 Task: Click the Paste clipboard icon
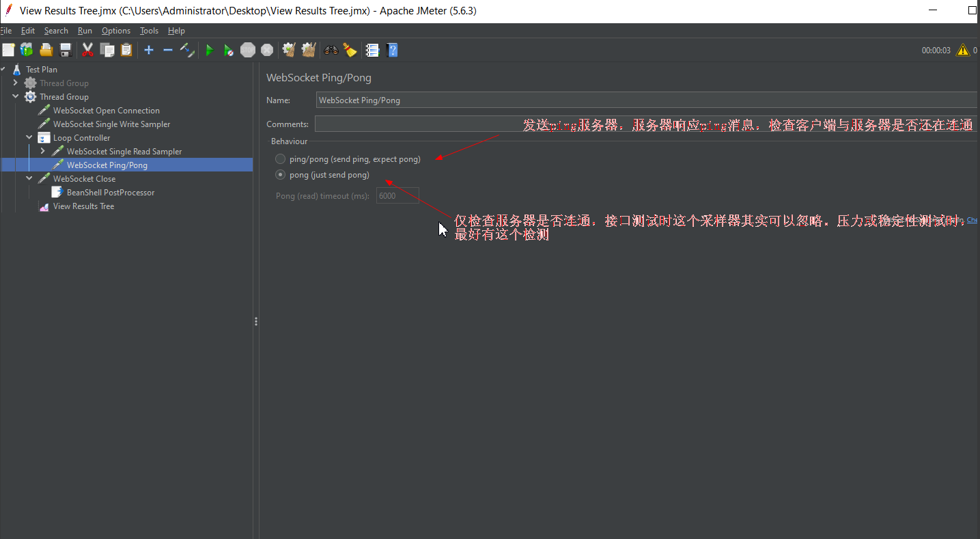126,50
